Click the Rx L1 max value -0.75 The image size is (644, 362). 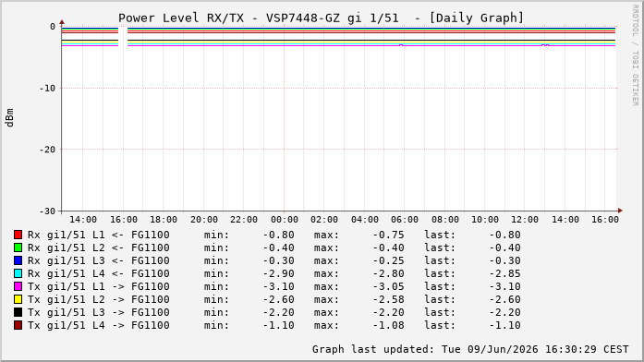(x=389, y=235)
